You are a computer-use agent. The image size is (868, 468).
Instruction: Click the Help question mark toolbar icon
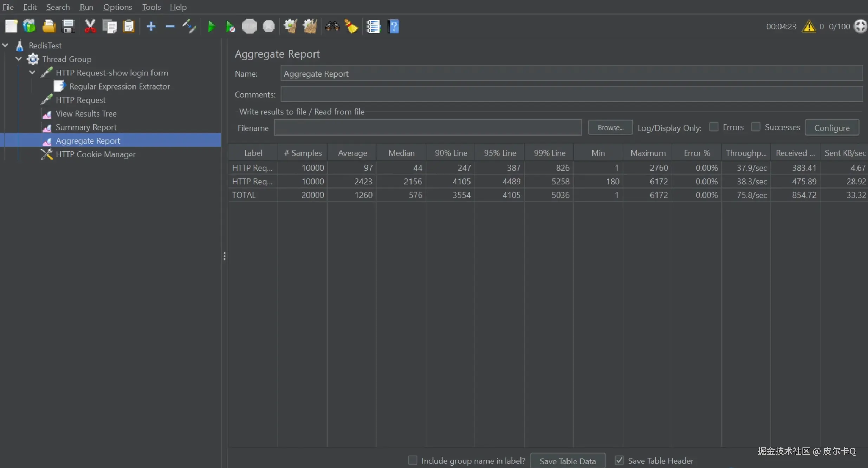click(393, 26)
